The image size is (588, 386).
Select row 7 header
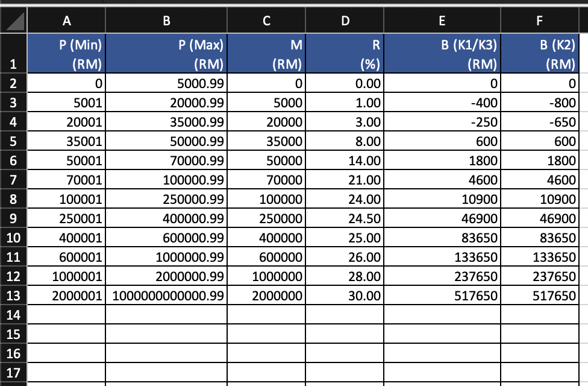coord(13,180)
